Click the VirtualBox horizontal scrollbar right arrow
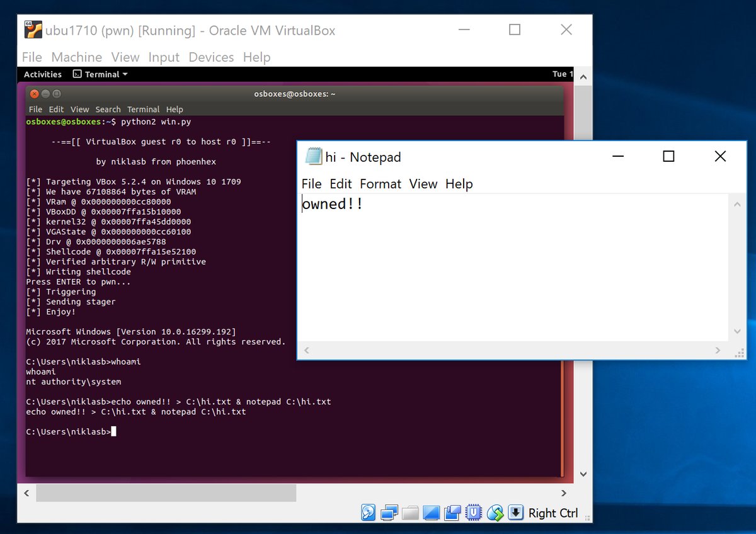This screenshot has height=534, width=756. (x=564, y=493)
